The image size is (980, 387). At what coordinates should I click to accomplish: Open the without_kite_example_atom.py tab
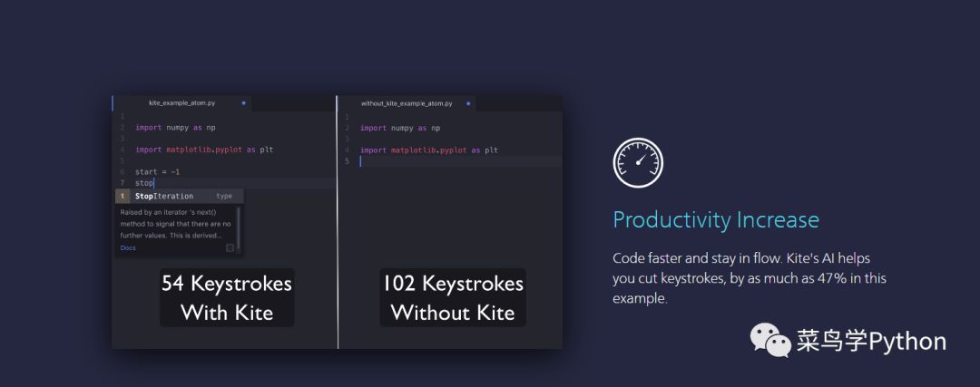click(407, 103)
